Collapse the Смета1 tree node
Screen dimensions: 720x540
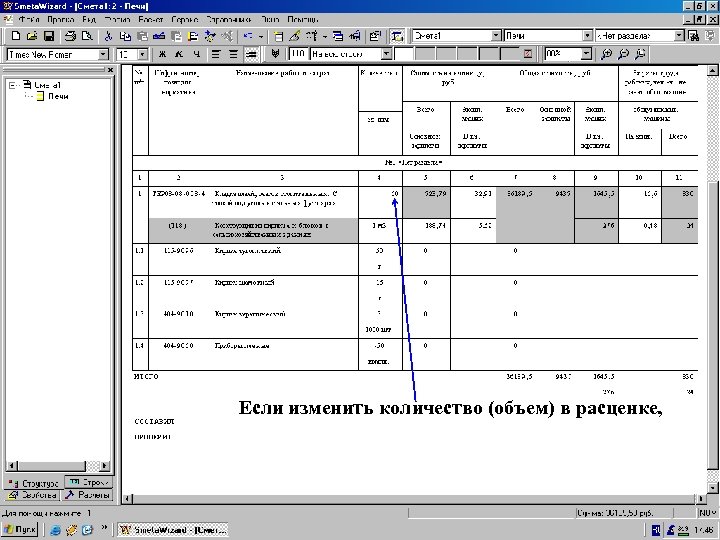(x=12, y=85)
